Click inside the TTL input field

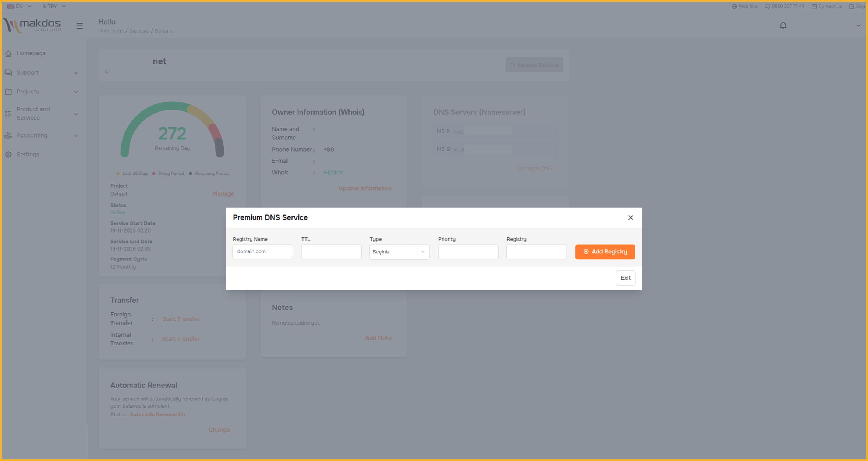point(331,252)
